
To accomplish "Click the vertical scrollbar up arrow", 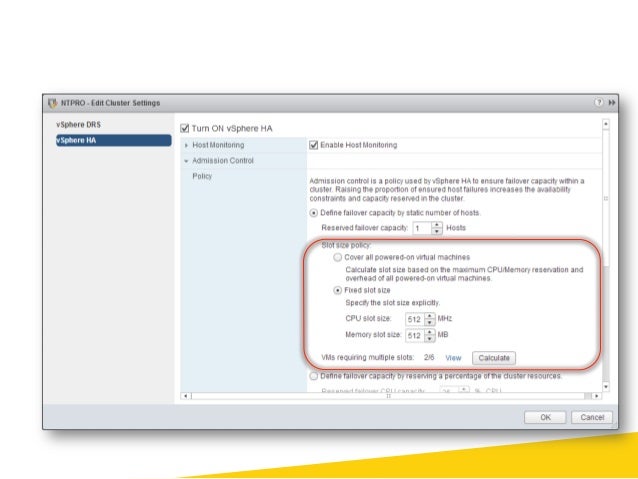I will tap(606, 124).
